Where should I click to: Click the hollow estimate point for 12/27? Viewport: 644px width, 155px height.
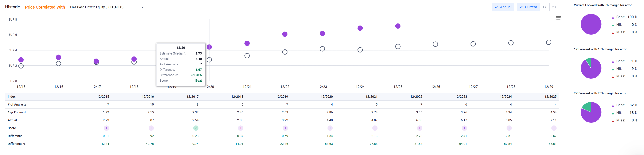pyautogui.click(x=473, y=44)
